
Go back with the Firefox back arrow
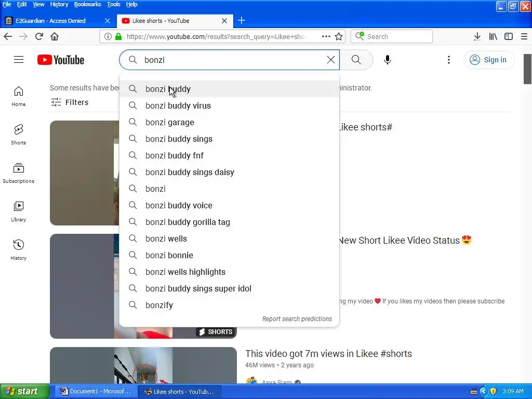(8, 36)
